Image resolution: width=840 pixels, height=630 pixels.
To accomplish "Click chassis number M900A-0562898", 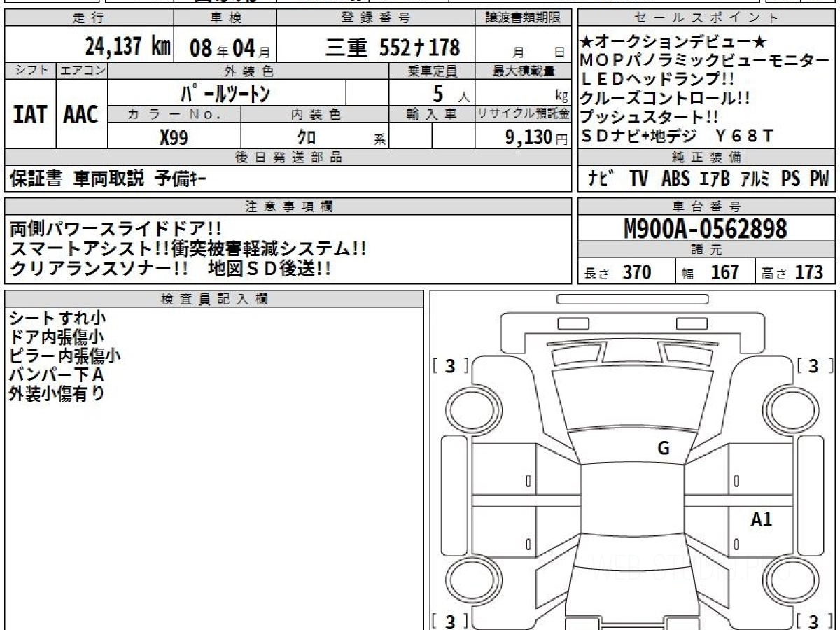I will click(x=705, y=228).
